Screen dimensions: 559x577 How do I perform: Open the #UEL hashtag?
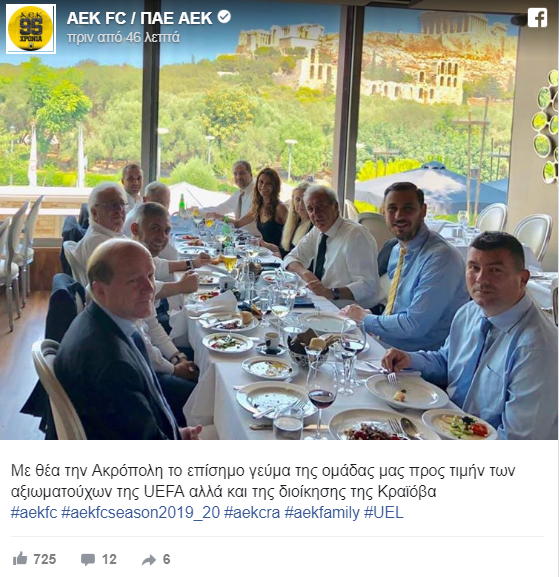pos(383,512)
